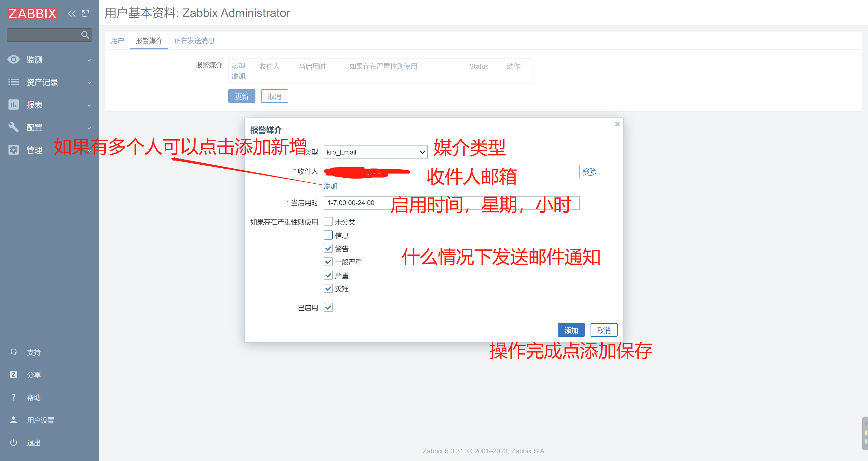This screenshot has width=868, height=461.
Task: Click 添加 link under 收件人 field
Action: pyautogui.click(x=330, y=186)
